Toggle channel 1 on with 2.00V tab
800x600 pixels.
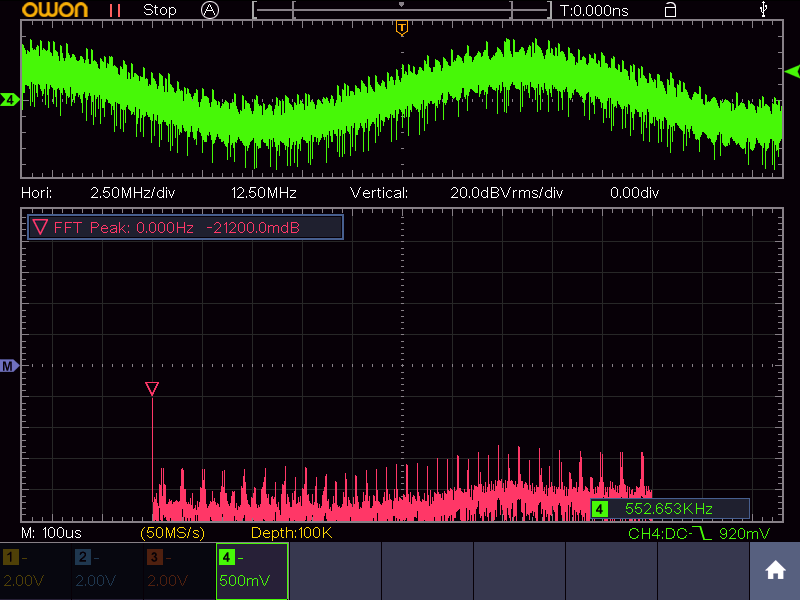[x=36, y=571]
